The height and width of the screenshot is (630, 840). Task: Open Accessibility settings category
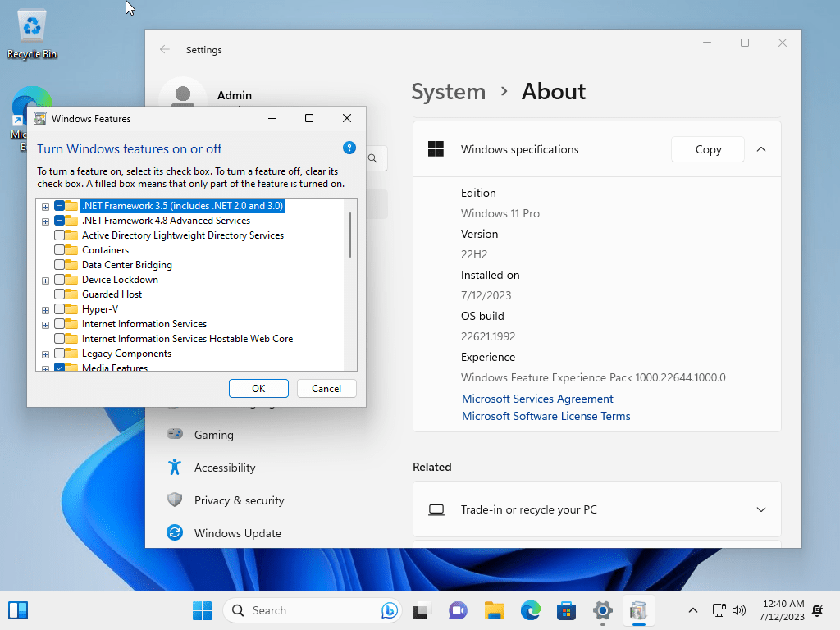point(225,468)
